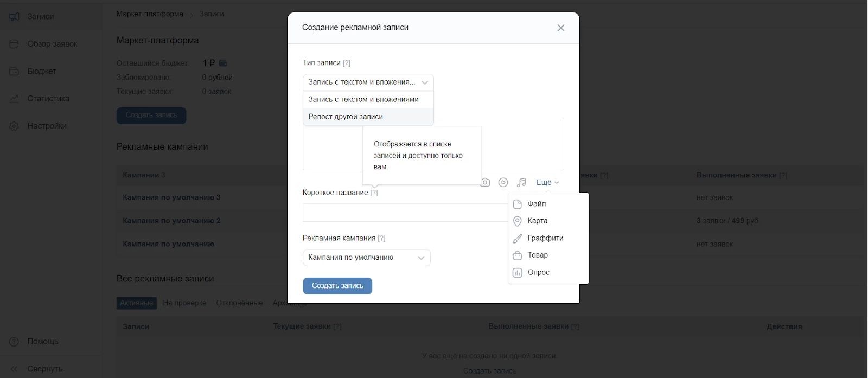Switch to the На проверке tab

point(184,303)
